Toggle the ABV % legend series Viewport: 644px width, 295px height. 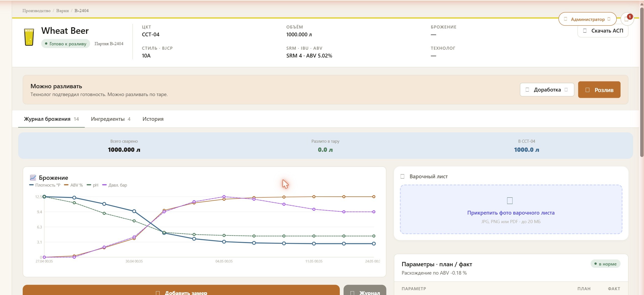tap(73, 185)
